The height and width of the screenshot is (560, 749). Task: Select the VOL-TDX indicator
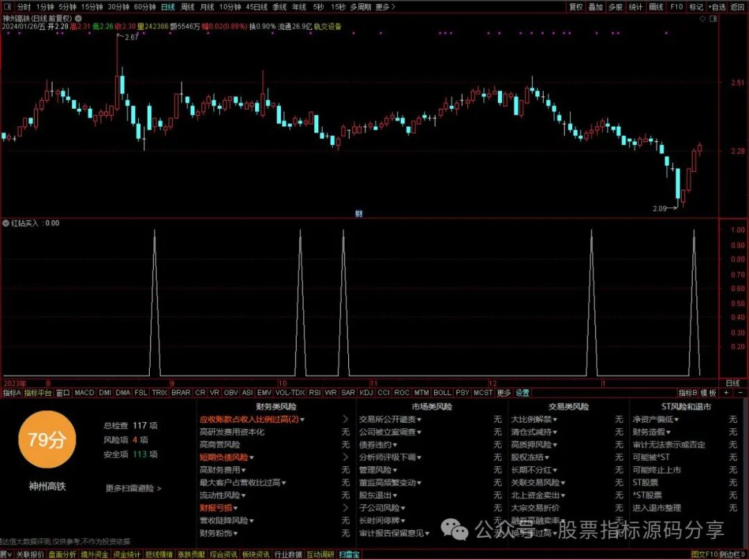point(290,392)
